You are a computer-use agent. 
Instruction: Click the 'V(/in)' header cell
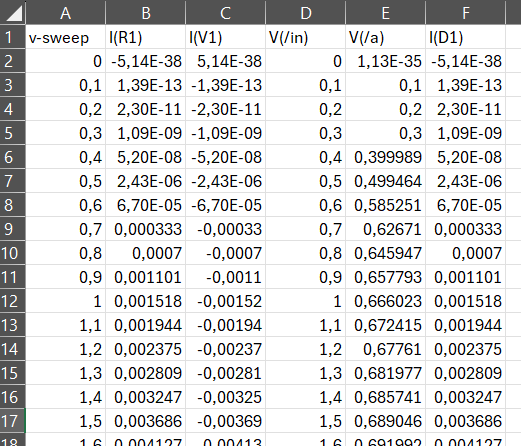coord(306,37)
